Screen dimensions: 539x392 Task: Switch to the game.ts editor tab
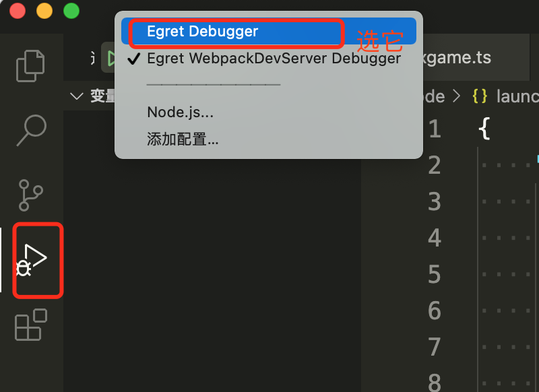click(458, 57)
